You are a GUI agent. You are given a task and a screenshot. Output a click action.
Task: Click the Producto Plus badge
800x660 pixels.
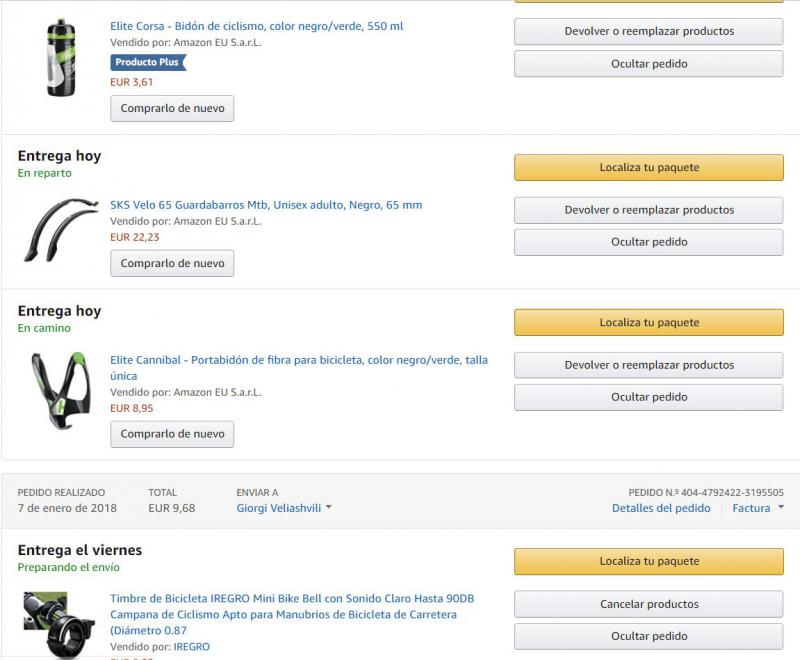pyautogui.click(x=148, y=62)
